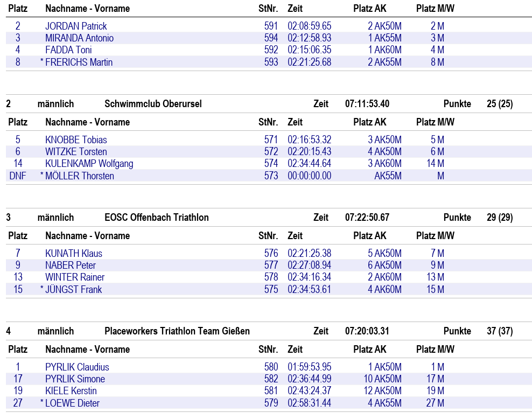The image size is (532, 419).
Task: Click on FADDA Toni's name
Action: (68, 50)
